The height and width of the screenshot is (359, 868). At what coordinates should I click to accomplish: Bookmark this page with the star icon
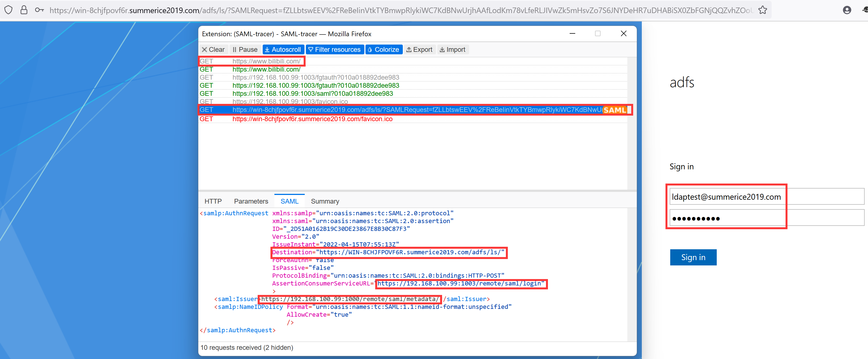[762, 10]
